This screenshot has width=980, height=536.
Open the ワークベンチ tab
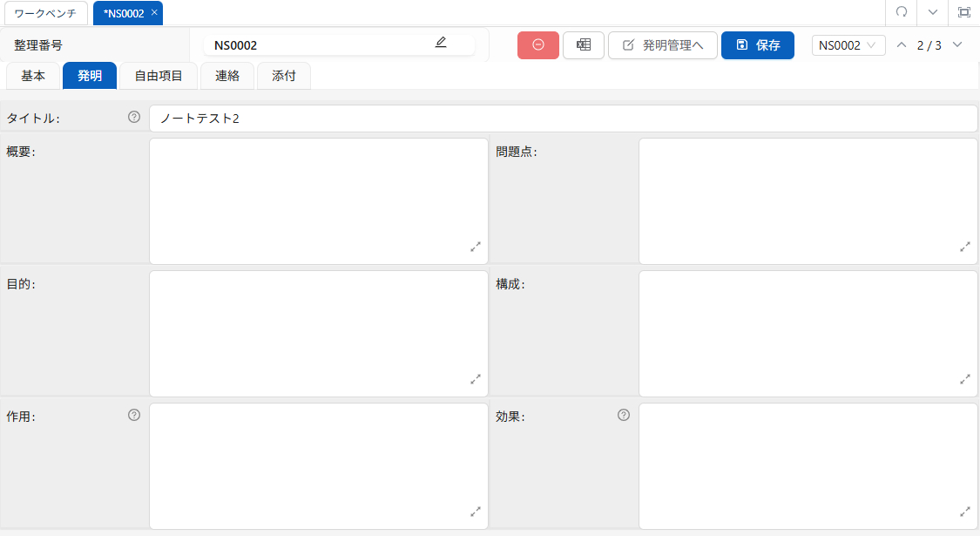pyautogui.click(x=44, y=13)
